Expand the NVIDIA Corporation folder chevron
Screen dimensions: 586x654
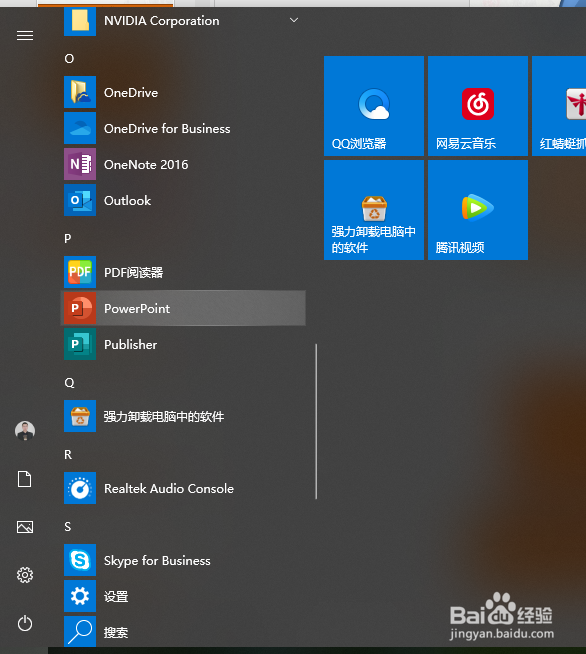pos(294,20)
